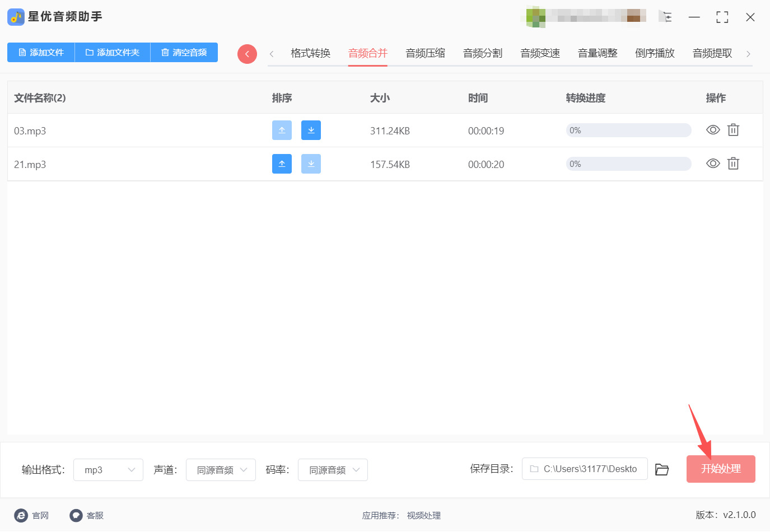Switch to the 格式转换 tab
The height and width of the screenshot is (532, 770).
coord(310,53)
